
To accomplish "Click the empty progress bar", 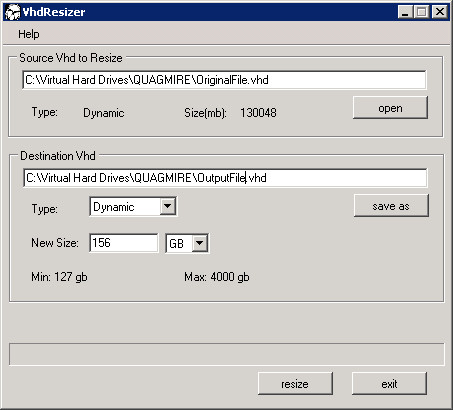I will pyautogui.click(x=227, y=354).
